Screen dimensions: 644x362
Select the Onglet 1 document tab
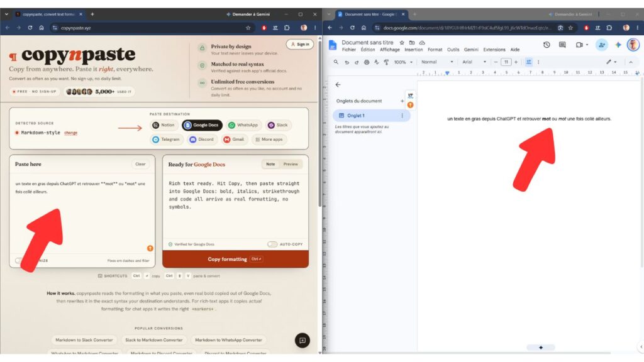(371, 116)
